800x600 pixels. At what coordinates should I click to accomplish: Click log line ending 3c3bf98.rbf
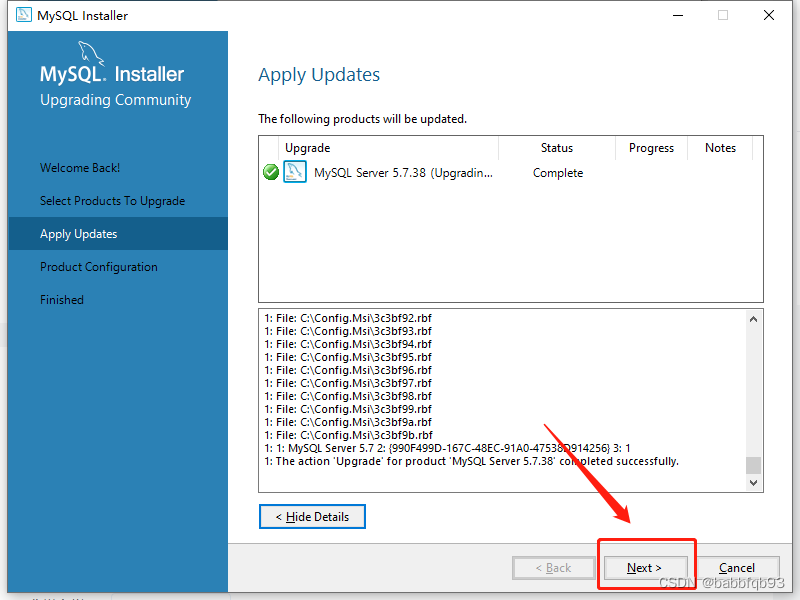pyautogui.click(x=348, y=396)
